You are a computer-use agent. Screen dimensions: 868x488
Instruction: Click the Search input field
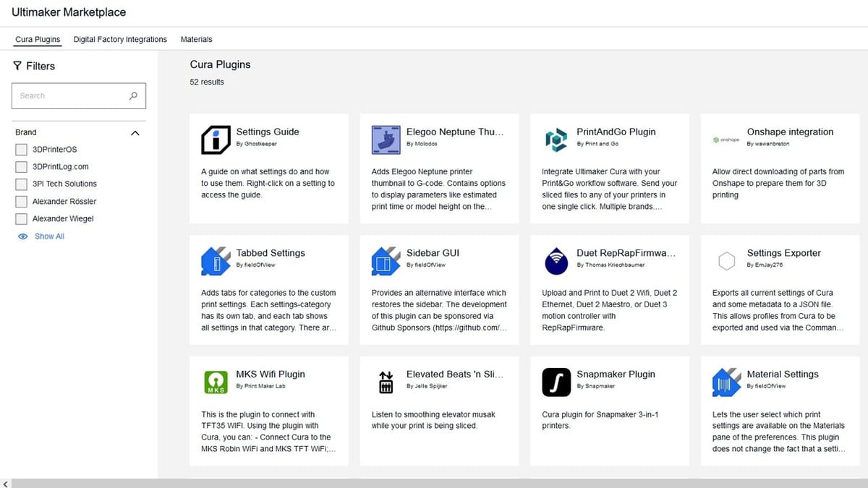click(x=79, y=95)
